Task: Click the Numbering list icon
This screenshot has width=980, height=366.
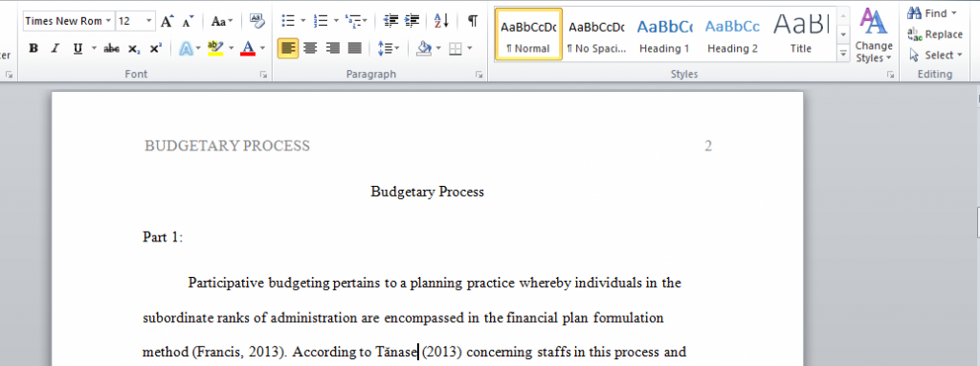Action: [321, 21]
